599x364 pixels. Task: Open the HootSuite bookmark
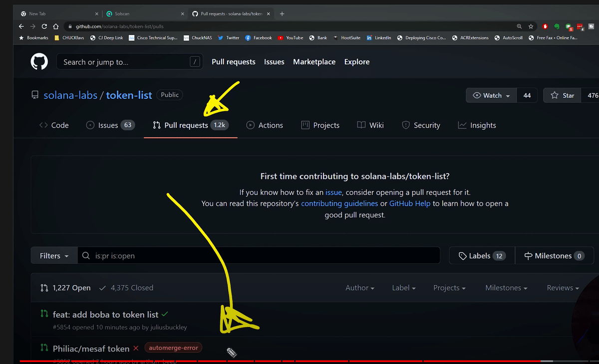pos(347,38)
